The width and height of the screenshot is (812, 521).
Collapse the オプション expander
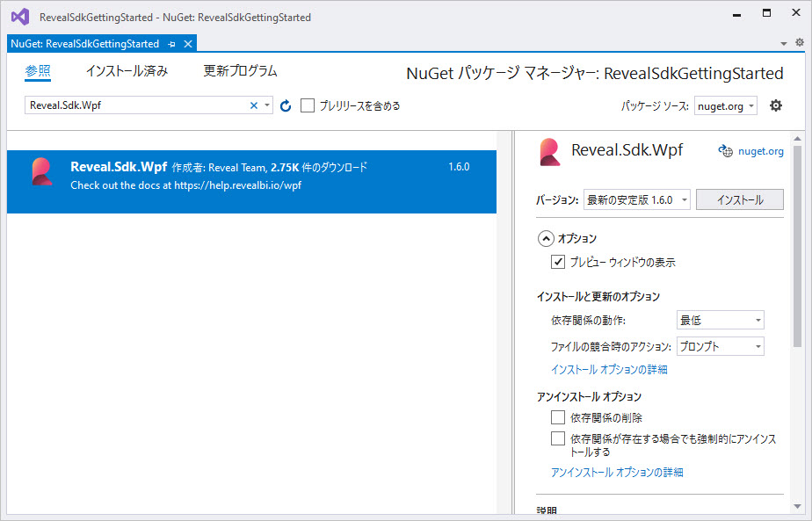[x=546, y=238]
